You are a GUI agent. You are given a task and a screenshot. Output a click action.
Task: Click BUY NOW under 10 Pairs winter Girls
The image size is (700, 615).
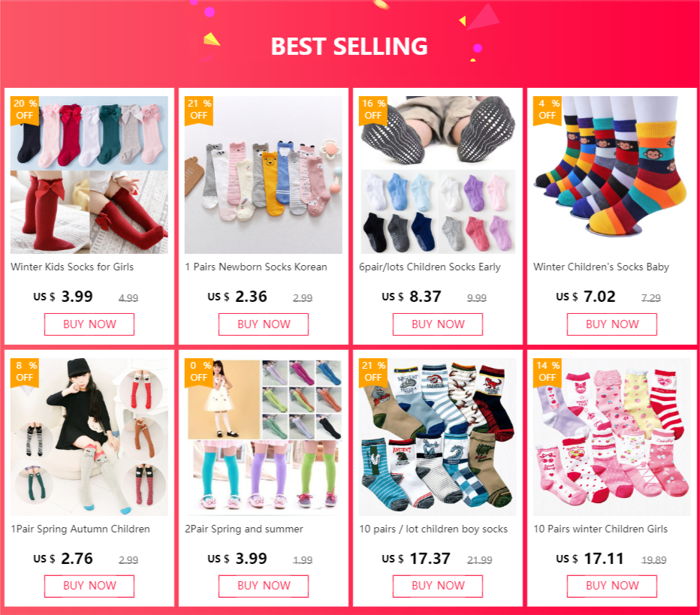612,586
